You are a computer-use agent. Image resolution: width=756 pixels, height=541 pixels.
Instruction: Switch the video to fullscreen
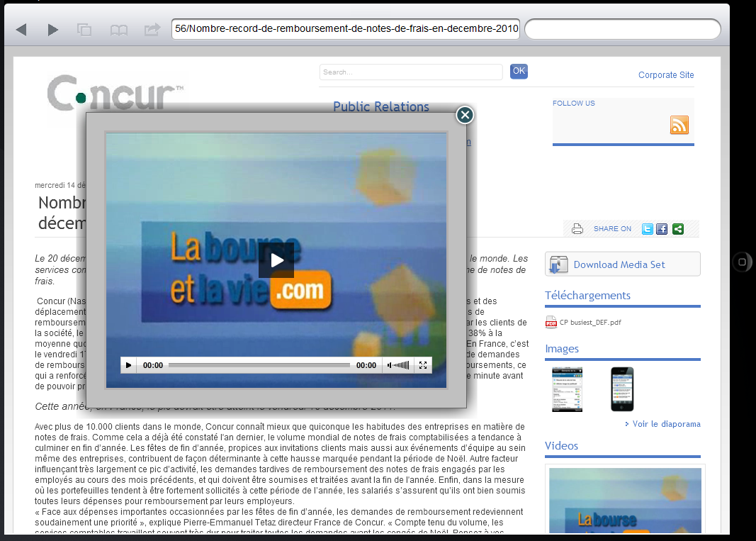tap(423, 365)
